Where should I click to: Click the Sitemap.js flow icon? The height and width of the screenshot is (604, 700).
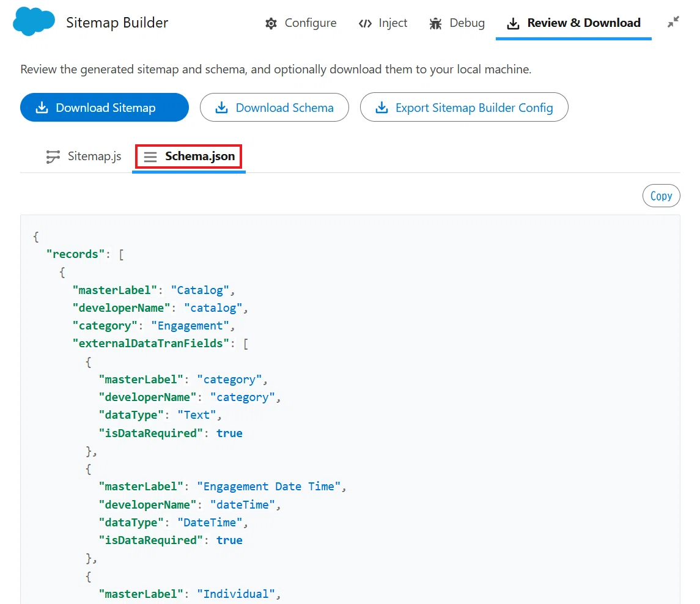(53, 157)
